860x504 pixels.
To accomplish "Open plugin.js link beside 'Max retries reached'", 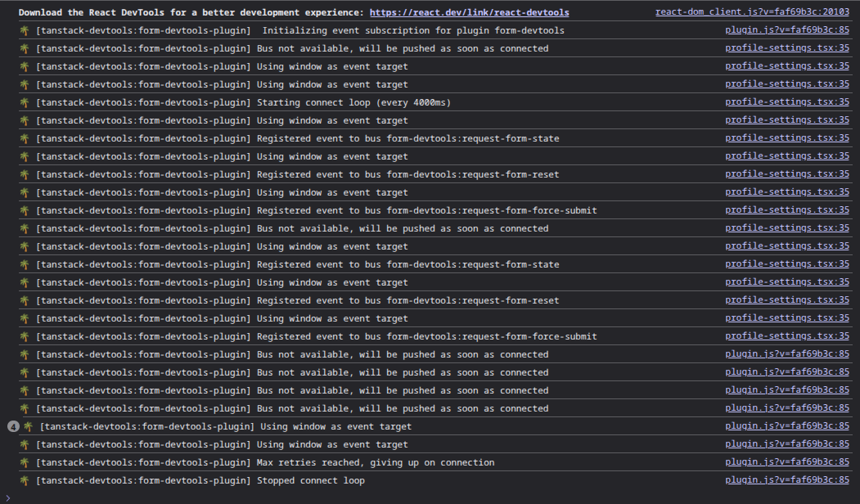I will pyautogui.click(x=787, y=461).
